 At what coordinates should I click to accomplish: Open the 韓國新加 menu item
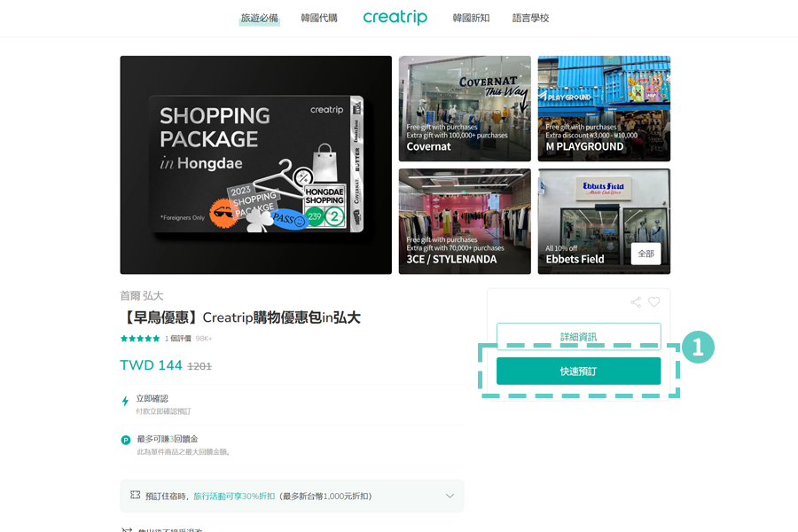pos(472,16)
